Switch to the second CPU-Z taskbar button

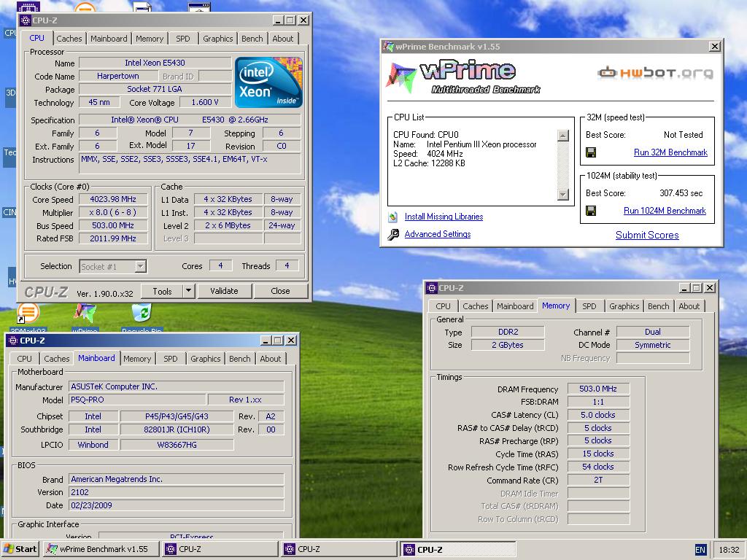(339, 549)
